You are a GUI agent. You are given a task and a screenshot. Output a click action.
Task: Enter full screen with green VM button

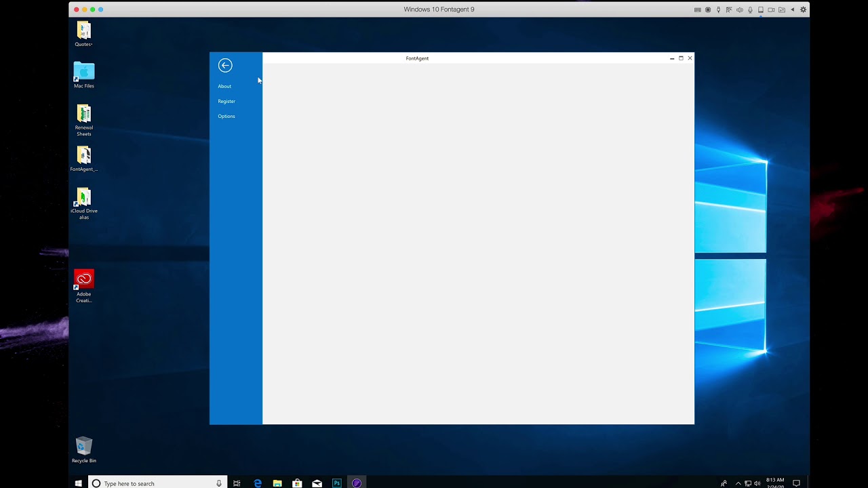coord(93,9)
